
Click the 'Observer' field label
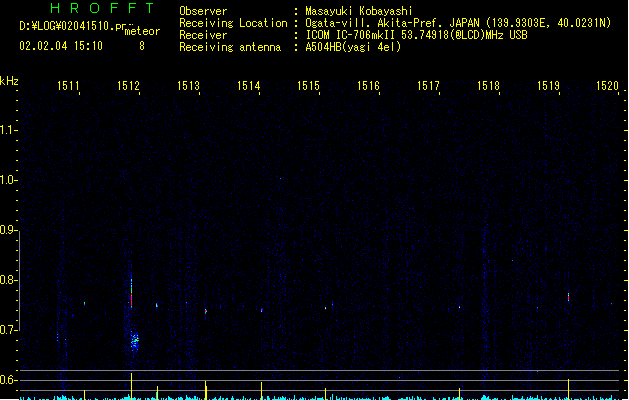[x=203, y=11]
